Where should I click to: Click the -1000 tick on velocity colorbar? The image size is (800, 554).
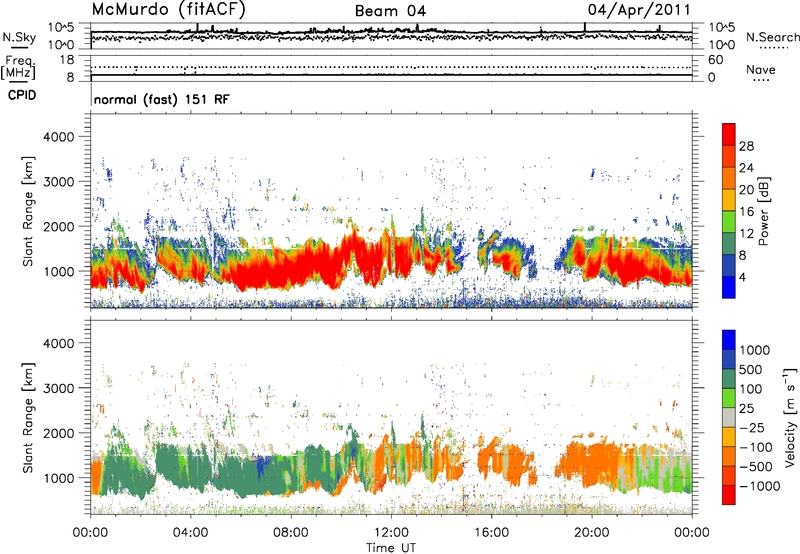[x=759, y=486]
